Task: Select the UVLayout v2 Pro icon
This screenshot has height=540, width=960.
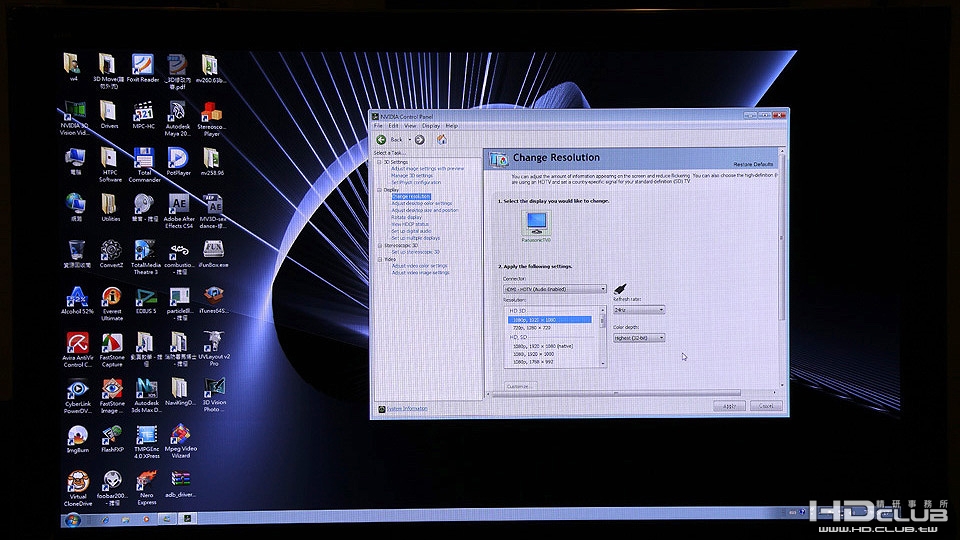Action: pos(214,349)
